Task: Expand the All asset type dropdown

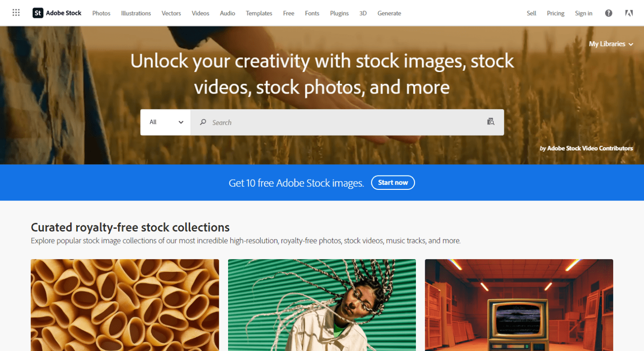Action: point(166,122)
